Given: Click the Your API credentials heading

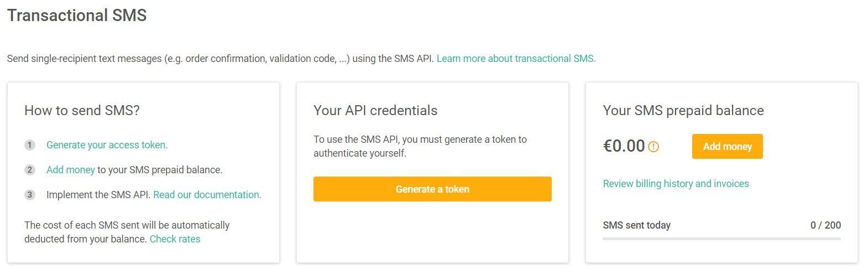Looking at the screenshot, I should pos(375,111).
